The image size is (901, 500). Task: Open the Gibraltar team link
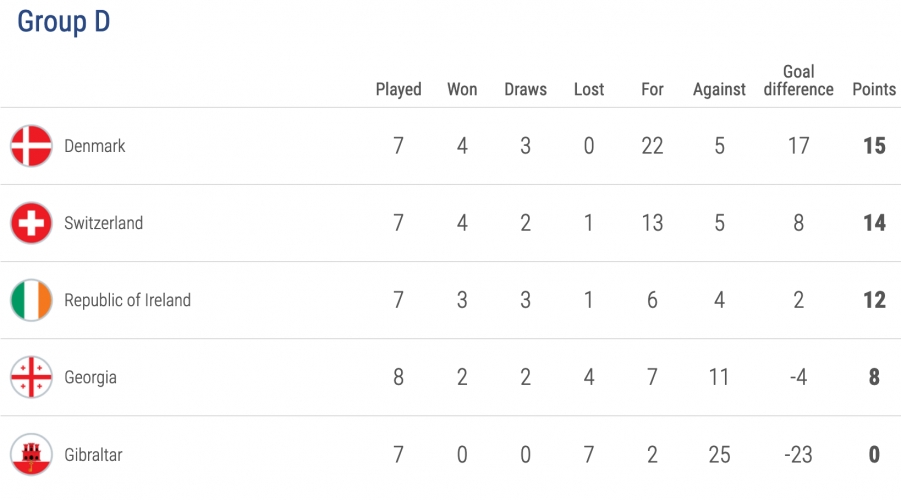(x=93, y=455)
